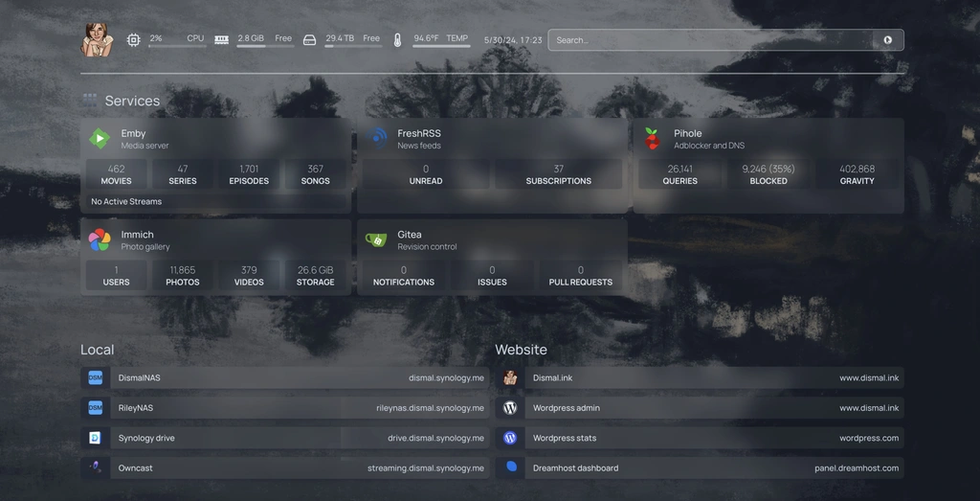980x501 pixels.
Task: Click the colorful Immich flower icon
Action: point(100,239)
